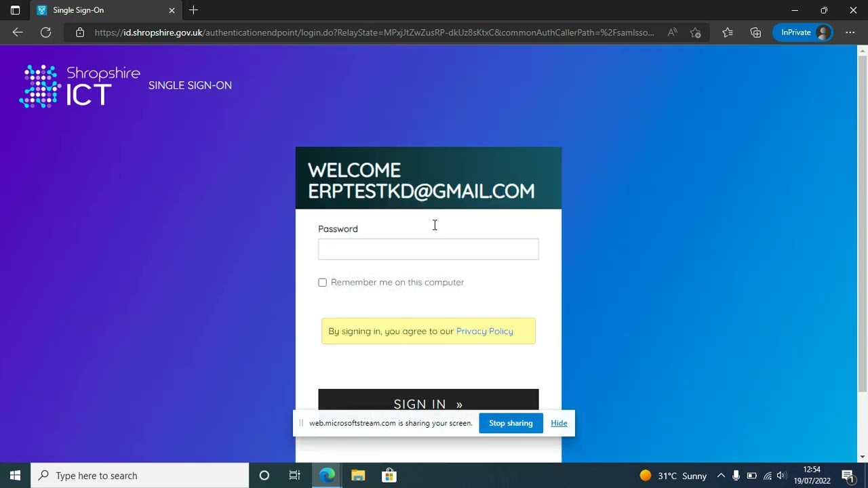Open the Collections icon

point(755,32)
